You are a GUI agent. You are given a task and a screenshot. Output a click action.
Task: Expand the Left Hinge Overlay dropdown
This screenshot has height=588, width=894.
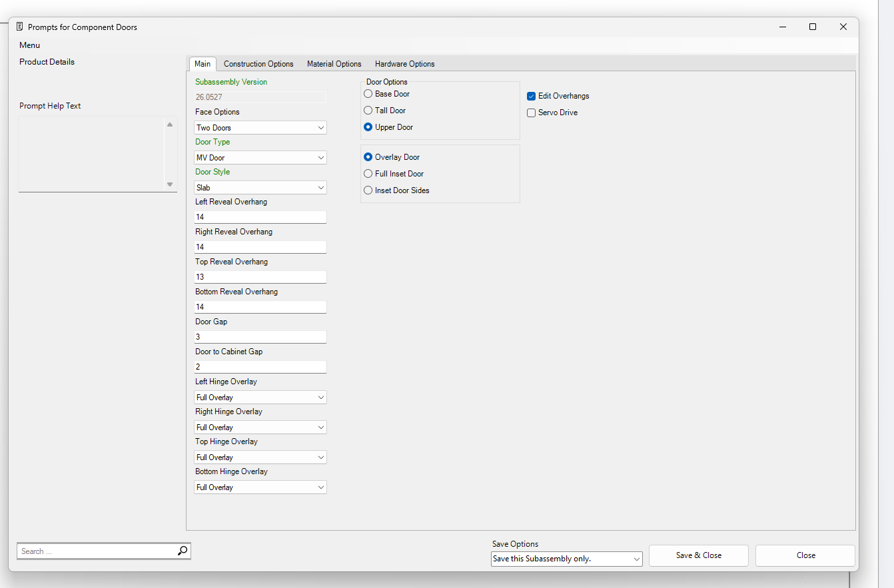tap(260, 397)
